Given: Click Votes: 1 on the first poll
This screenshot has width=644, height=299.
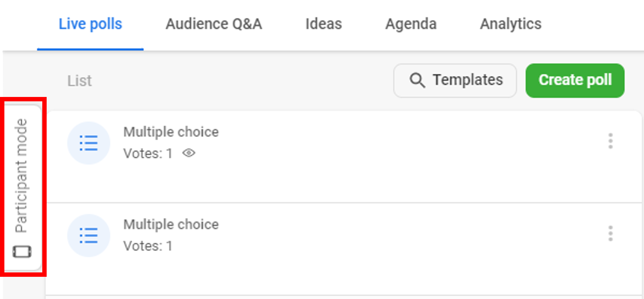Looking at the screenshot, I should [148, 154].
